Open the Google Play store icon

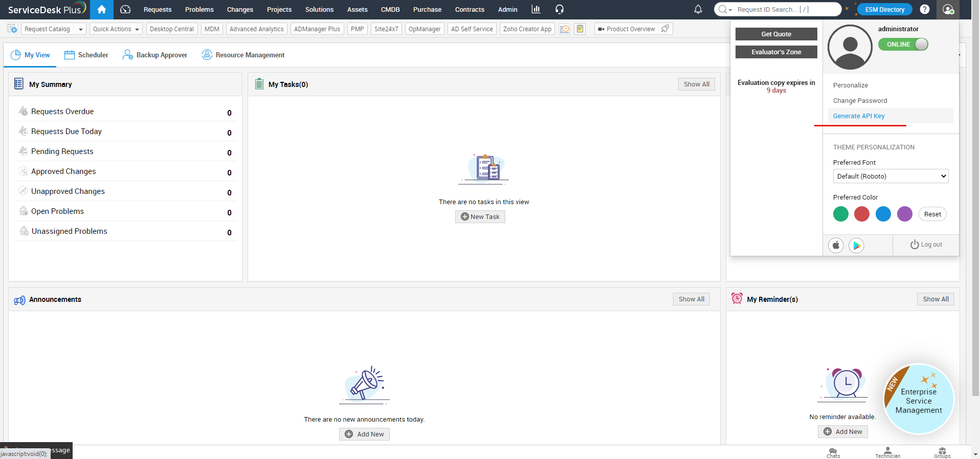point(856,246)
